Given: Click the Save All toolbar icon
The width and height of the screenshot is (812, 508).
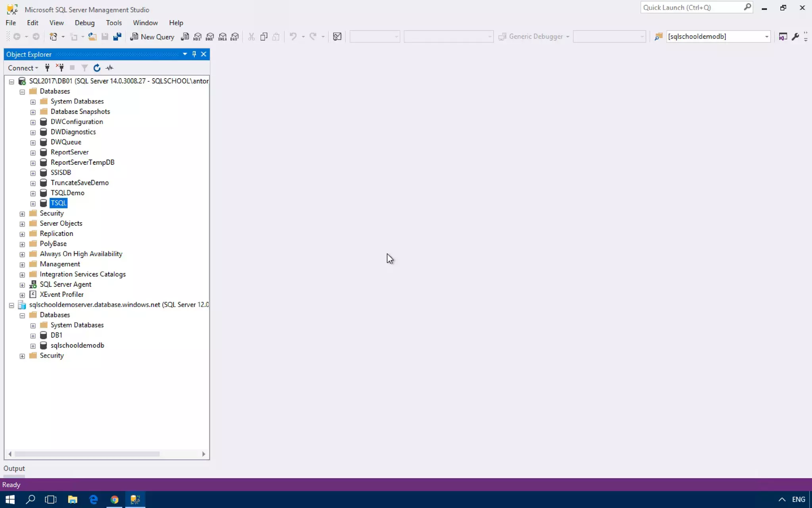Looking at the screenshot, I should (x=117, y=37).
